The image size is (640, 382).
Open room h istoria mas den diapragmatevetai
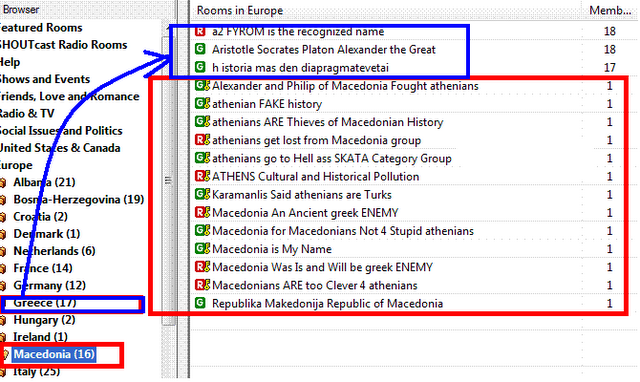tap(300, 68)
